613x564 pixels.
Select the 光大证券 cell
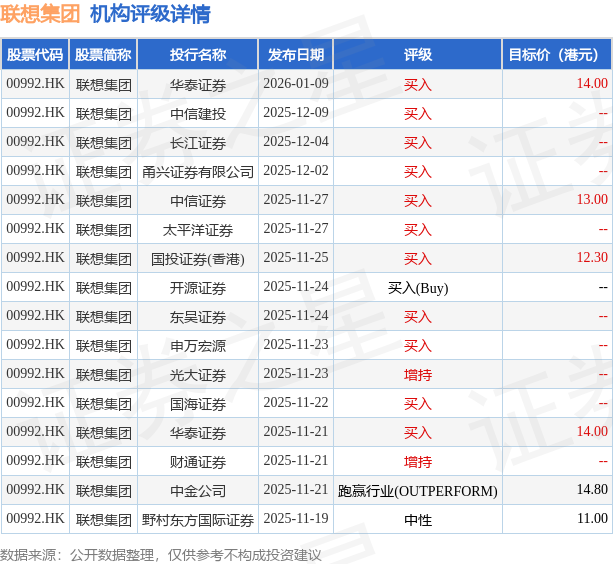[x=198, y=374]
